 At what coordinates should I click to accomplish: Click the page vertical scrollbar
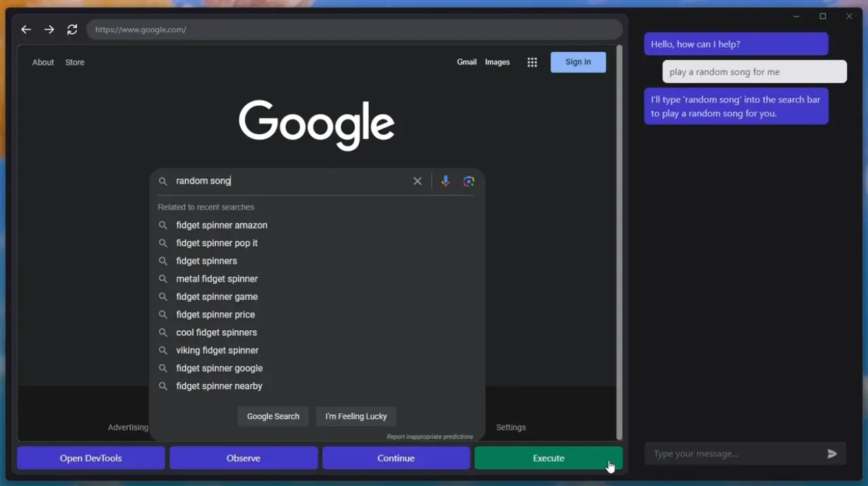point(619,243)
